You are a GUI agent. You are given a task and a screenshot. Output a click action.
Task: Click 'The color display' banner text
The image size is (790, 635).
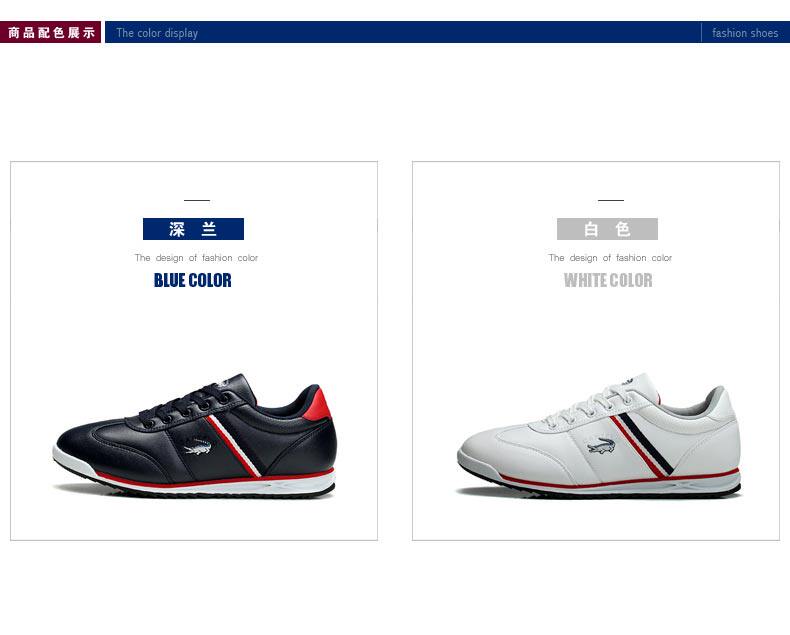coord(157,33)
